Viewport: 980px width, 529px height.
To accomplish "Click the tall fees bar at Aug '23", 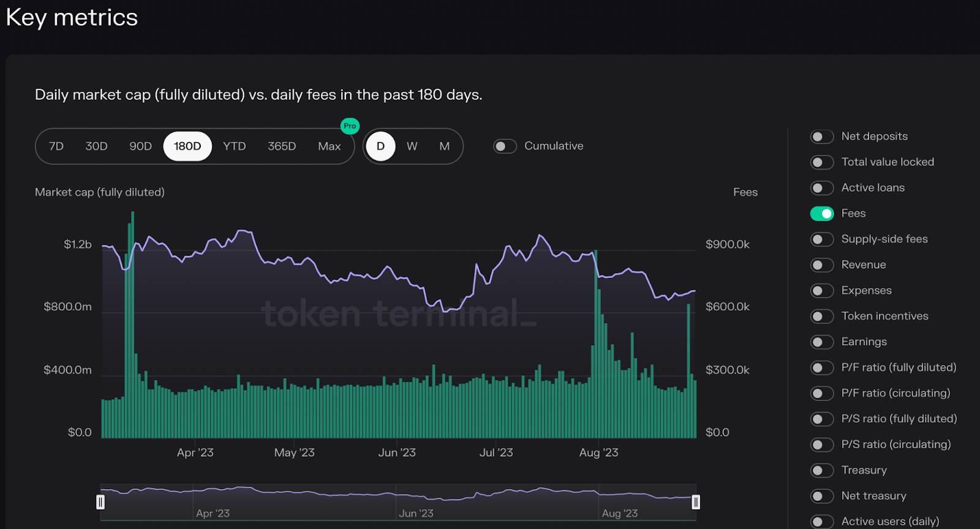I will point(596,344).
